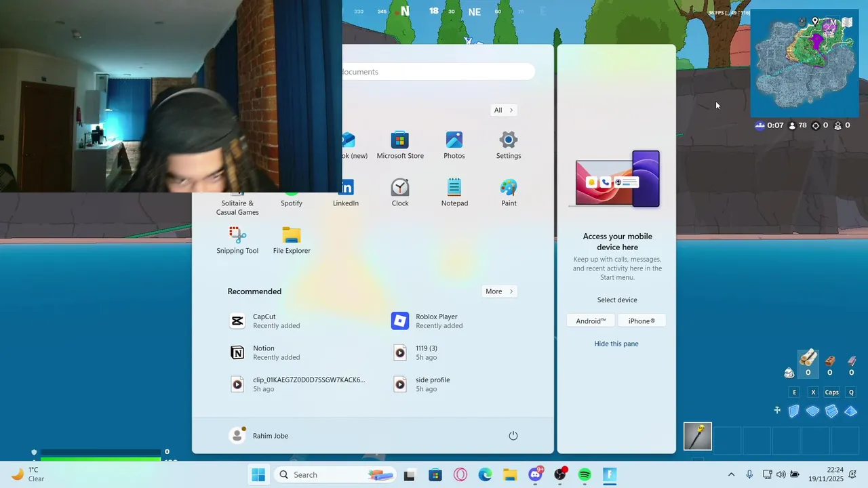This screenshot has height=488, width=868.
Task: Open Settings from the Start menu
Action: click(x=509, y=146)
